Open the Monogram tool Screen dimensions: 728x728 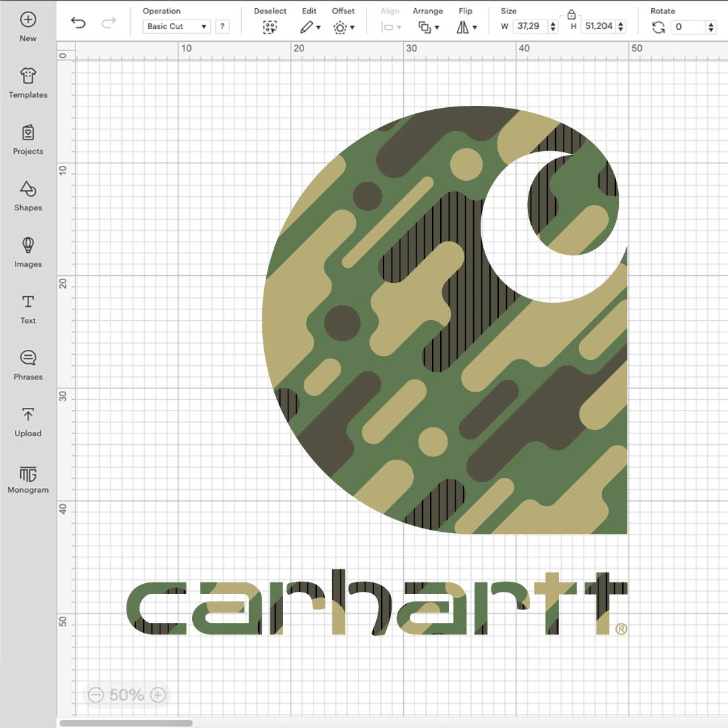click(28, 473)
